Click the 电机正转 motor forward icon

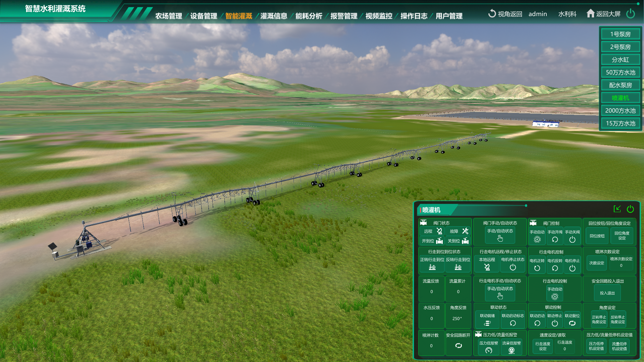tap(537, 268)
